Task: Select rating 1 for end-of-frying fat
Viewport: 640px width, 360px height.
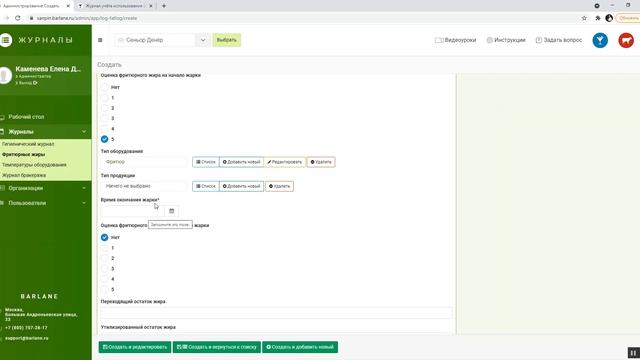Action: (104, 248)
